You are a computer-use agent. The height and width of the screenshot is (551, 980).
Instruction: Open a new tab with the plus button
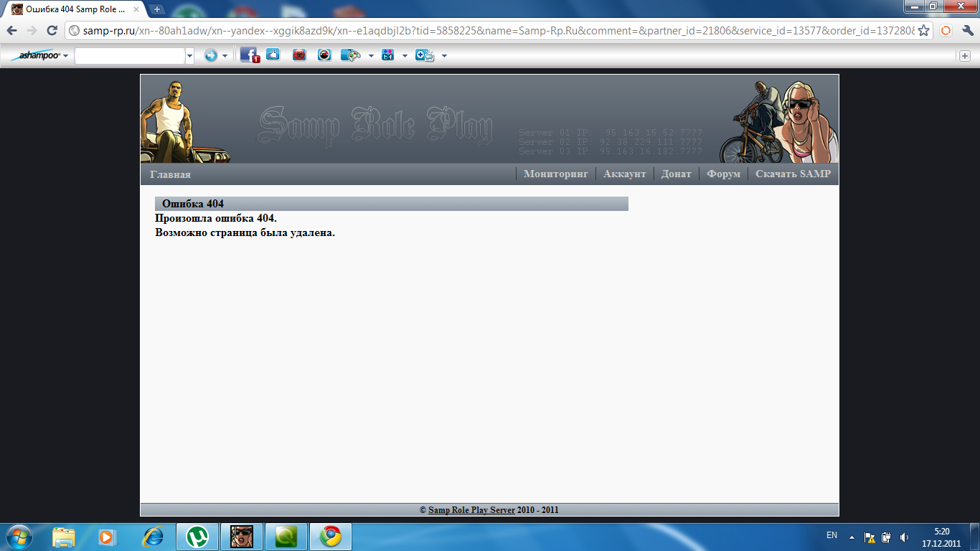tap(157, 9)
